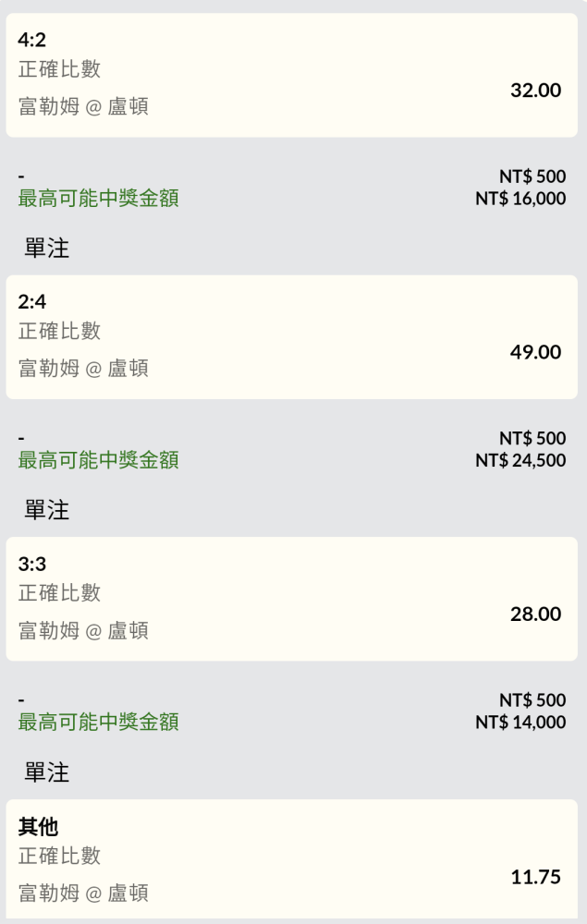Click the 單注 heading above the 其他 bet
Screen dimensions: 587x924
click(46, 772)
